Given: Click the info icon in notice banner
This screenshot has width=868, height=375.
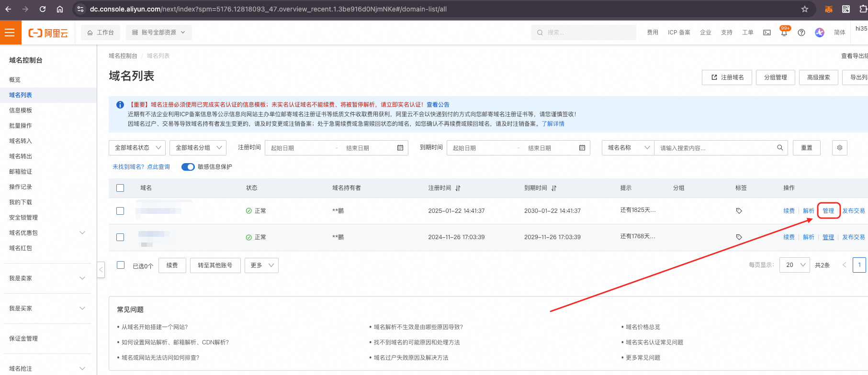Looking at the screenshot, I should point(120,105).
